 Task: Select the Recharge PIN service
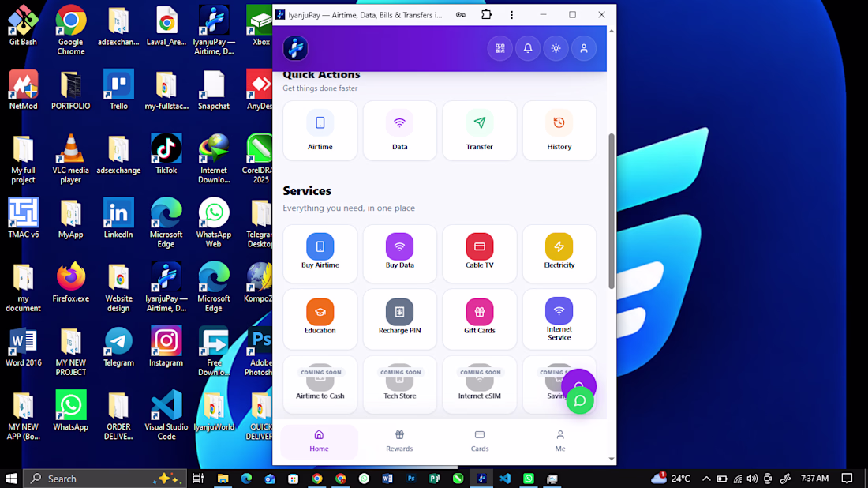pyautogui.click(x=400, y=319)
